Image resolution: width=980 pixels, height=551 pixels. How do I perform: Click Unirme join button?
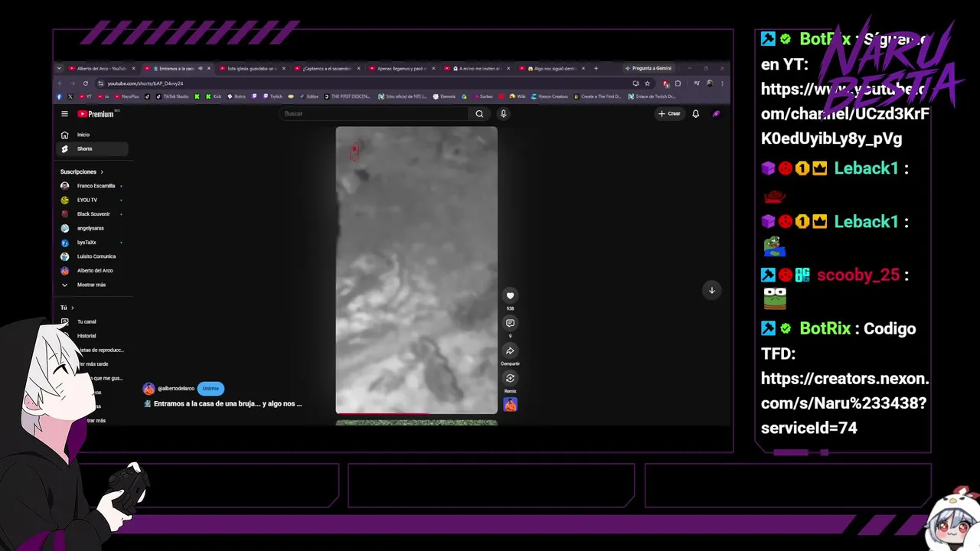[211, 389]
